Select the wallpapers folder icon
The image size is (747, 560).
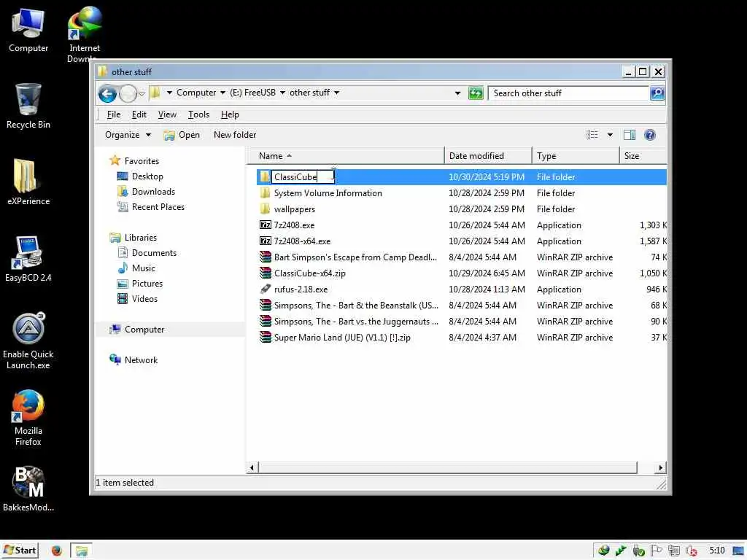[266, 209]
